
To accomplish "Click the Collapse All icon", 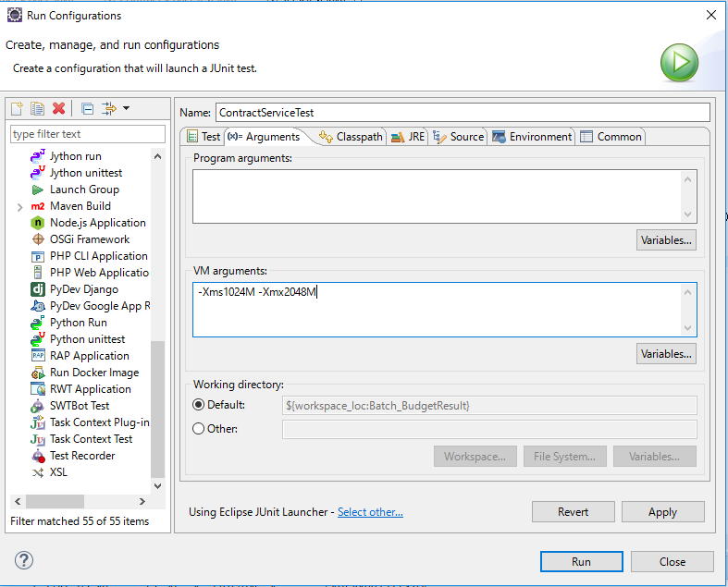I will (x=87, y=108).
